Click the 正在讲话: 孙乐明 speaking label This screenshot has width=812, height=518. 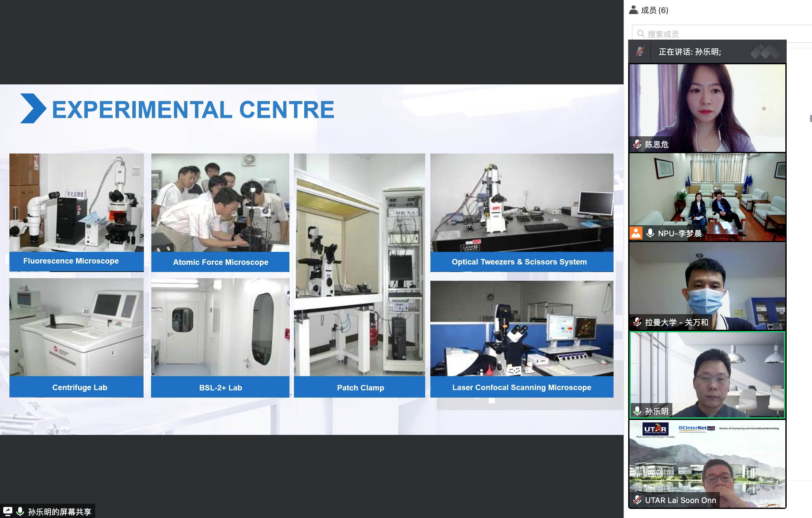690,52
